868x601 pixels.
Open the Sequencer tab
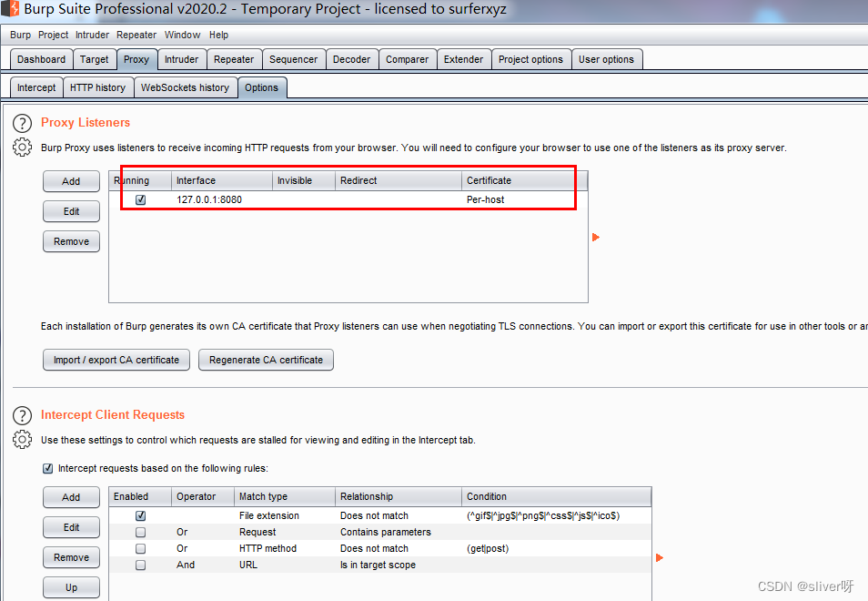click(x=293, y=59)
